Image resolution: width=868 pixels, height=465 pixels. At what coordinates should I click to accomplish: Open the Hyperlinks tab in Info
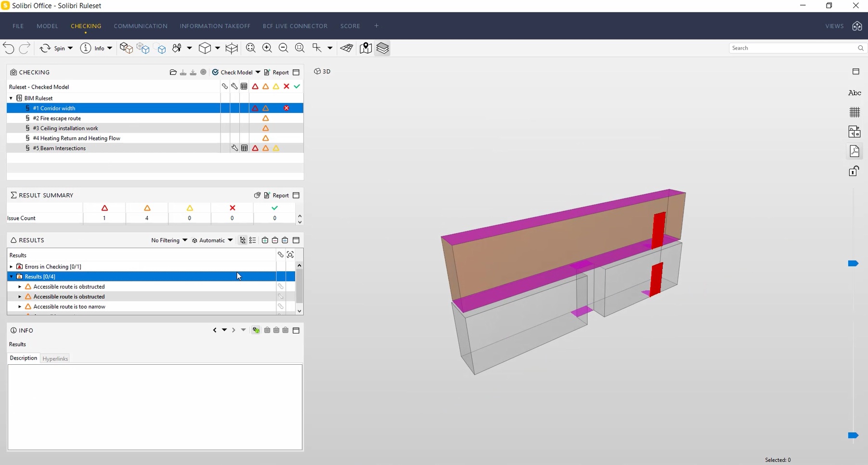tap(55, 359)
